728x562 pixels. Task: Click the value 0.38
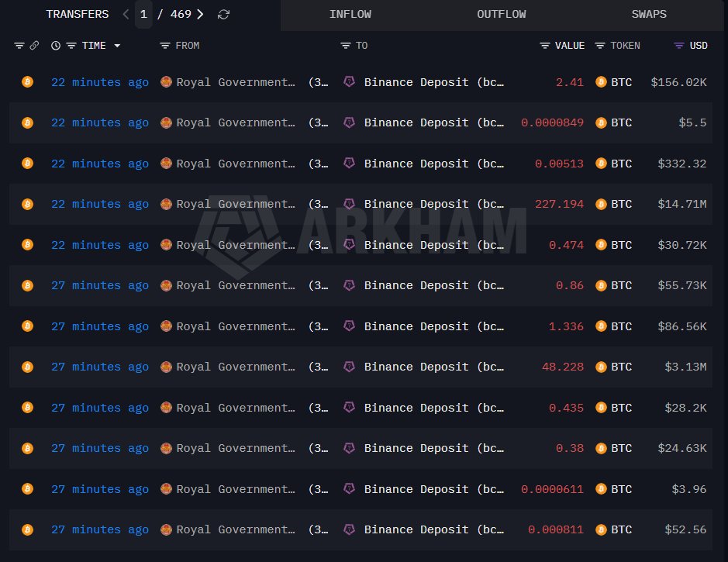click(x=570, y=448)
